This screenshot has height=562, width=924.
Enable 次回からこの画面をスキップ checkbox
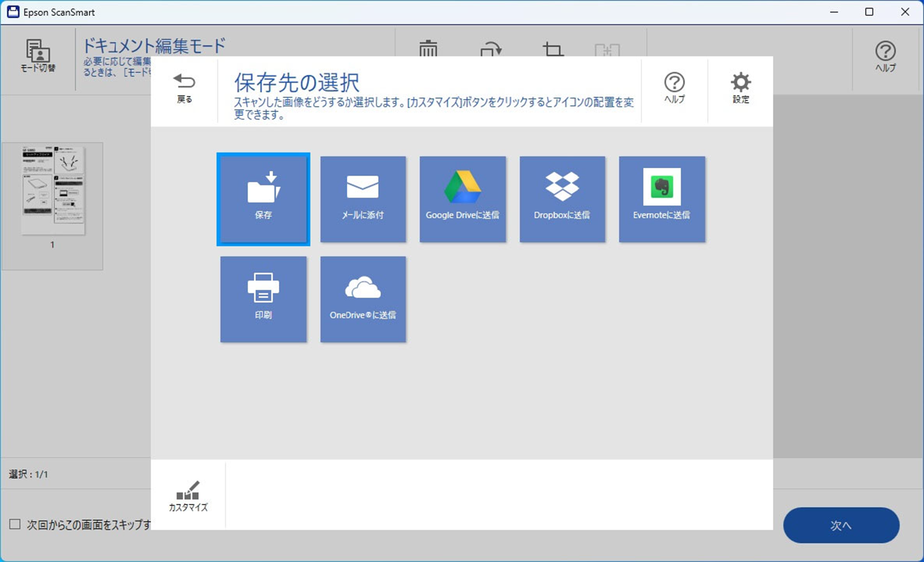pyautogui.click(x=15, y=523)
